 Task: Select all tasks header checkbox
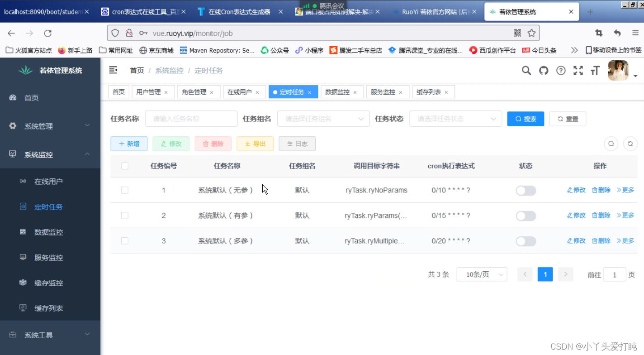coord(125,166)
